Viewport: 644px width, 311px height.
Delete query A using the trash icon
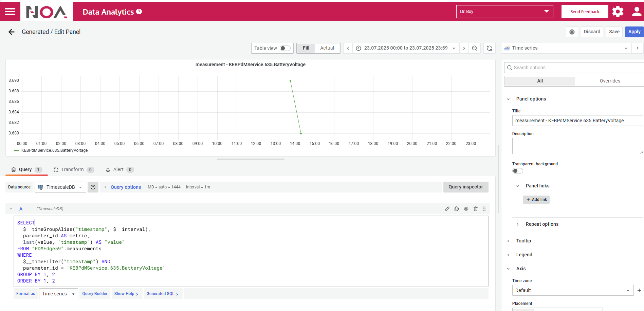click(476, 209)
